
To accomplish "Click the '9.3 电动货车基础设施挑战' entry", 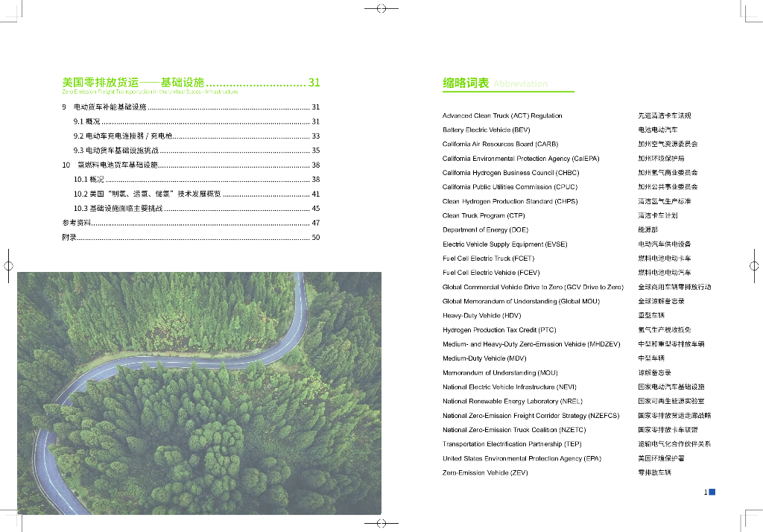I will pos(197,151).
